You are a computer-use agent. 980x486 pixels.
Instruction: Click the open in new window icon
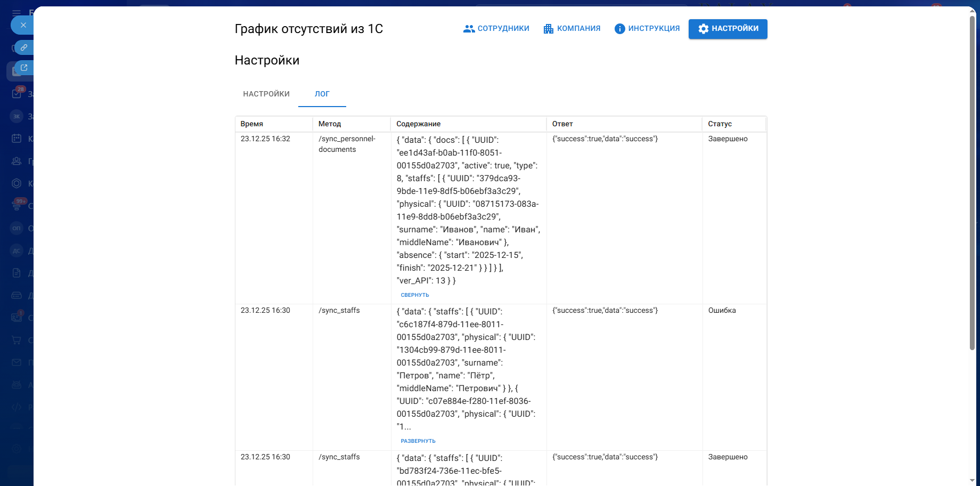pyautogui.click(x=24, y=68)
